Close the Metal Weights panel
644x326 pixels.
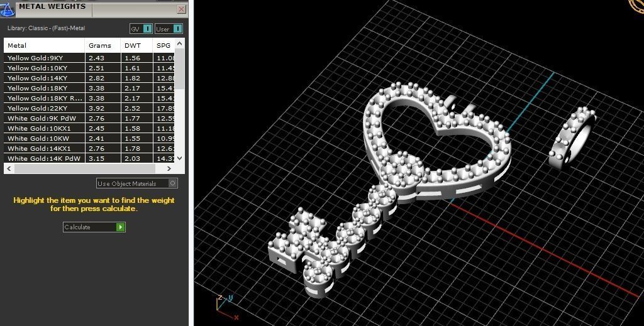point(182,9)
